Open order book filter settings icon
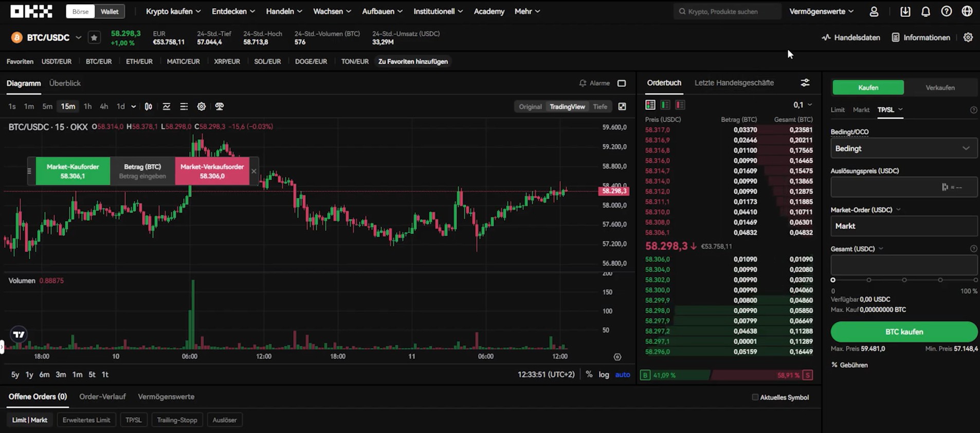 (x=805, y=83)
